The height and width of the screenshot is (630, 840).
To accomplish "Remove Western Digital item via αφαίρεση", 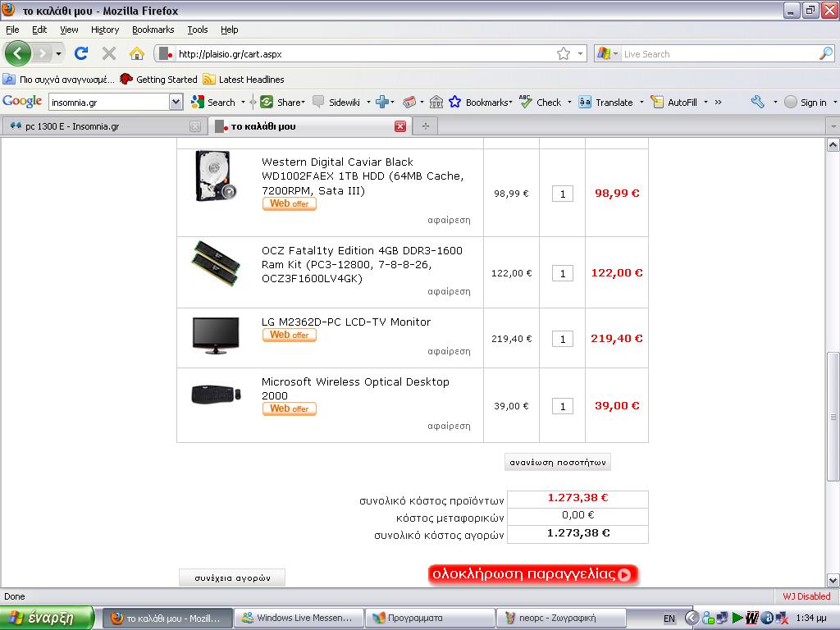I will click(449, 220).
